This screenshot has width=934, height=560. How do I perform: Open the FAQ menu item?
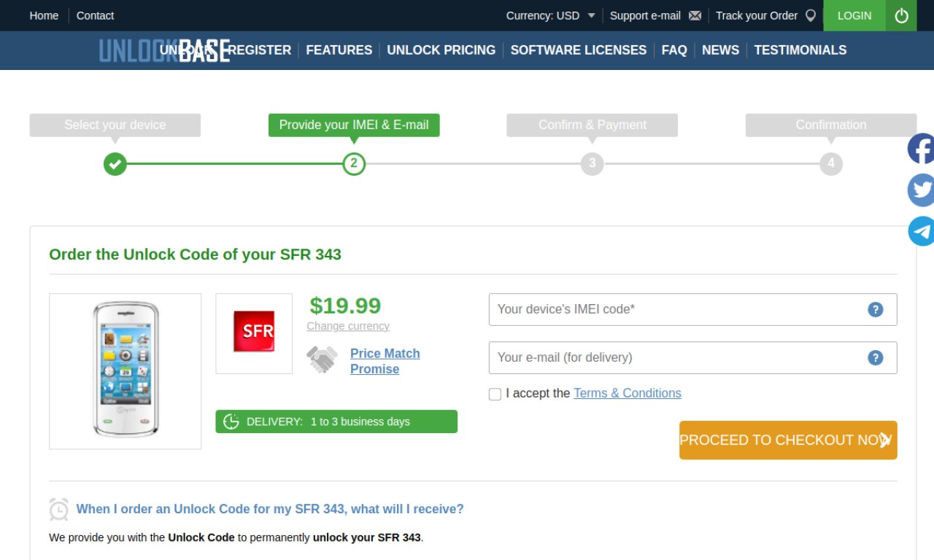(x=674, y=50)
